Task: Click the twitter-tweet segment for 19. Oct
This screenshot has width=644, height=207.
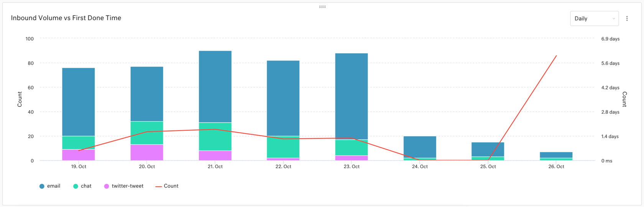Action: click(79, 155)
